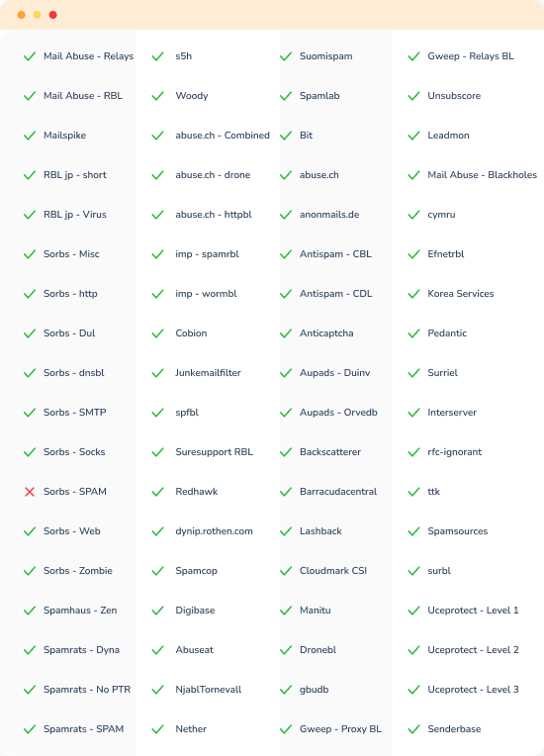Open the dynip.rothen.com entry
Viewport: 544px width, 756px height.
[214, 531]
